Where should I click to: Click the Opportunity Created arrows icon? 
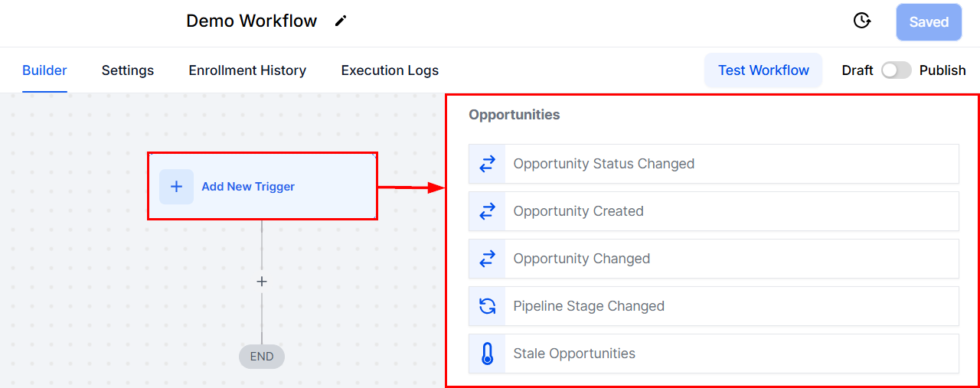[487, 211]
